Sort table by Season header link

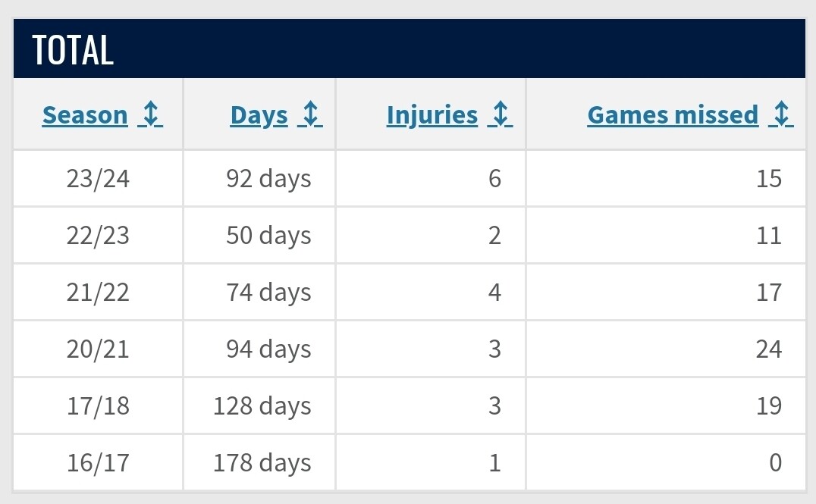(85, 115)
